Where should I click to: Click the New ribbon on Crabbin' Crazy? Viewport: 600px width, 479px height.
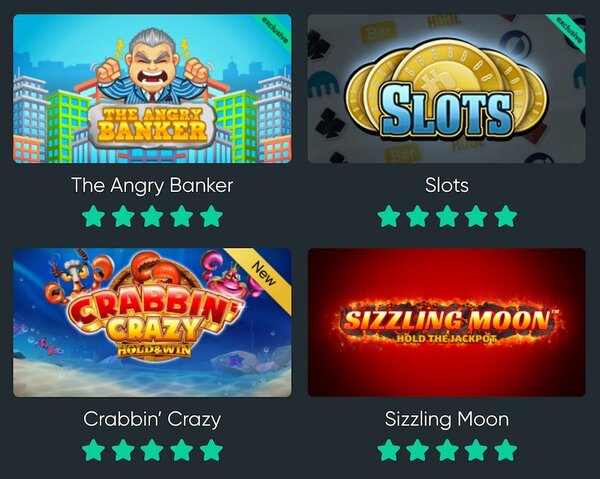click(x=265, y=274)
